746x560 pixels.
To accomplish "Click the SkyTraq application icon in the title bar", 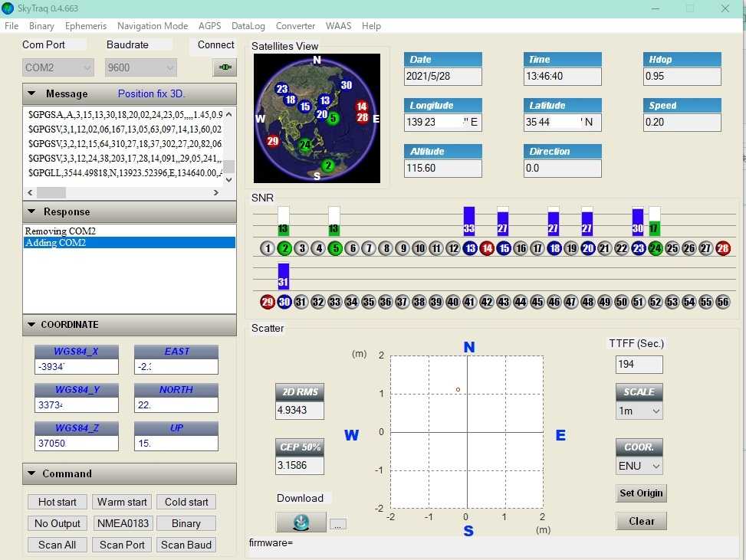I will 8,8.
